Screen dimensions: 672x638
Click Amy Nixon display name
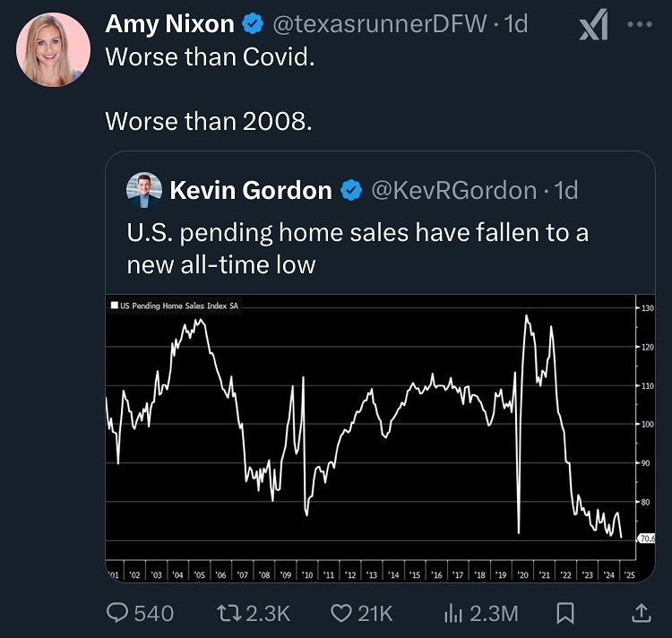169,24
